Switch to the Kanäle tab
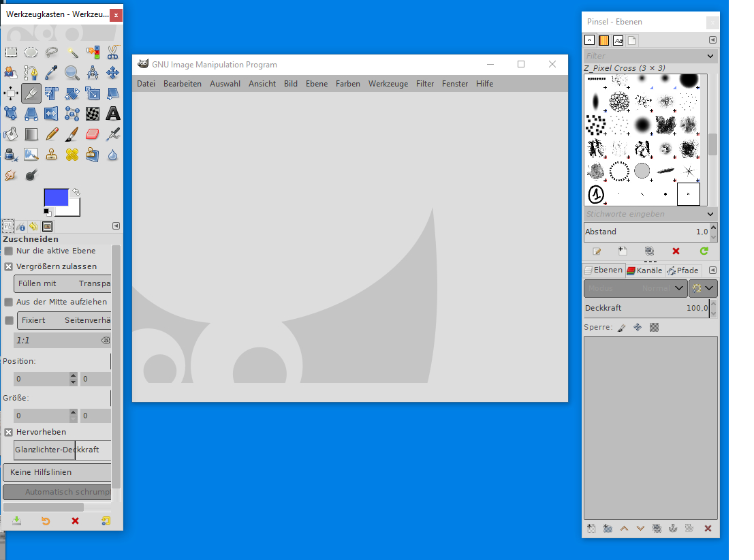Viewport: 754px width, 560px height. 644,270
